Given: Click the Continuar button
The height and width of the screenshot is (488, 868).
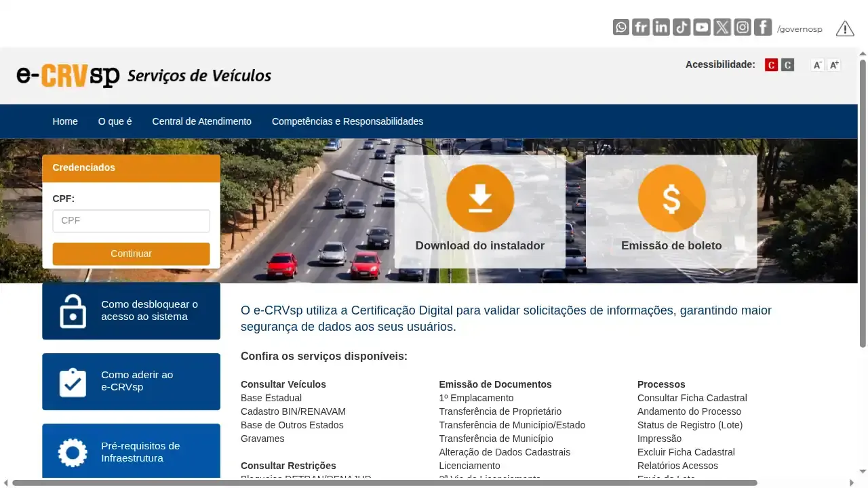Looking at the screenshot, I should coord(131,253).
